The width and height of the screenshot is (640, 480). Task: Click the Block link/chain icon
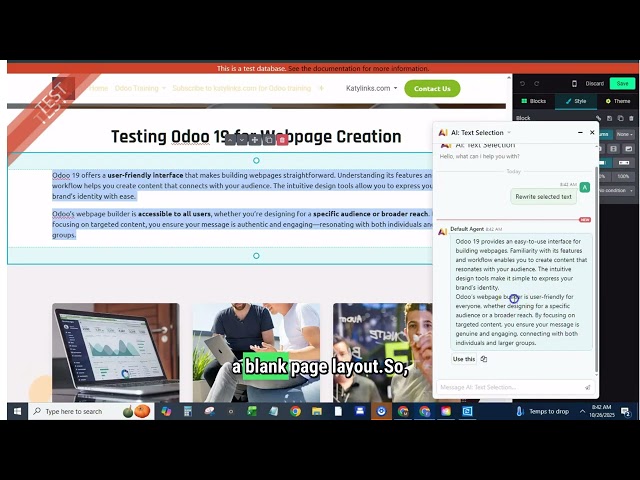pyautogui.click(x=598, y=118)
